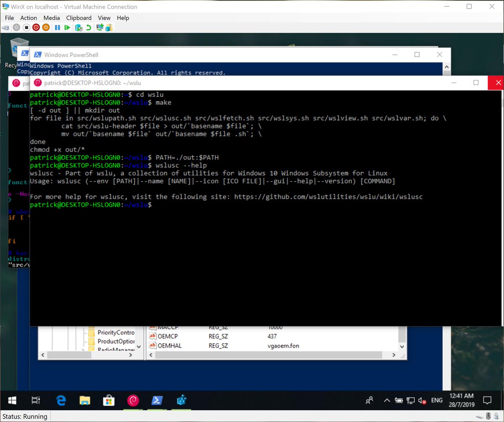Viewport: 504px width, 422px height.
Task: Click the Ctrl+Alt+Del toolbar icon
Action: pyautogui.click(x=6, y=28)
